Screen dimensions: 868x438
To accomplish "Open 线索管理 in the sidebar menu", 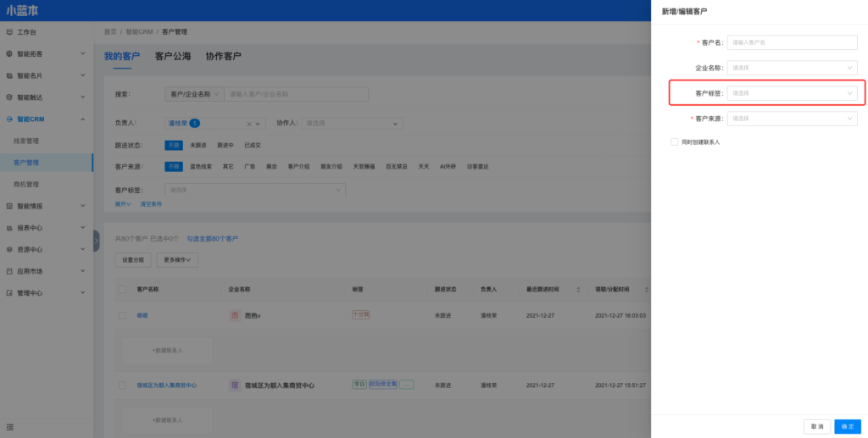I will 26,141.
